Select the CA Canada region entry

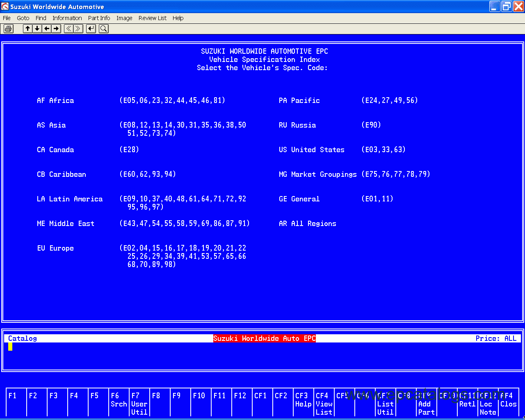tap(55, 150)
